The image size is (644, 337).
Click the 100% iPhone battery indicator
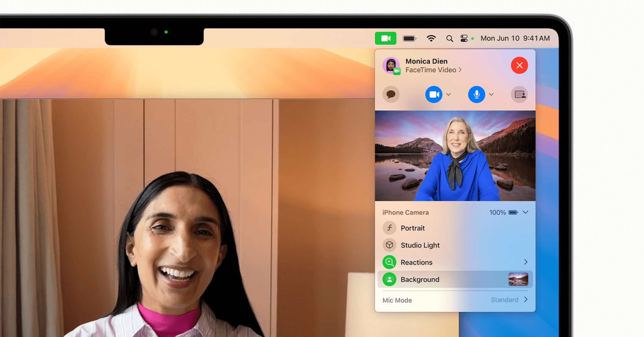tap(503, 213)
